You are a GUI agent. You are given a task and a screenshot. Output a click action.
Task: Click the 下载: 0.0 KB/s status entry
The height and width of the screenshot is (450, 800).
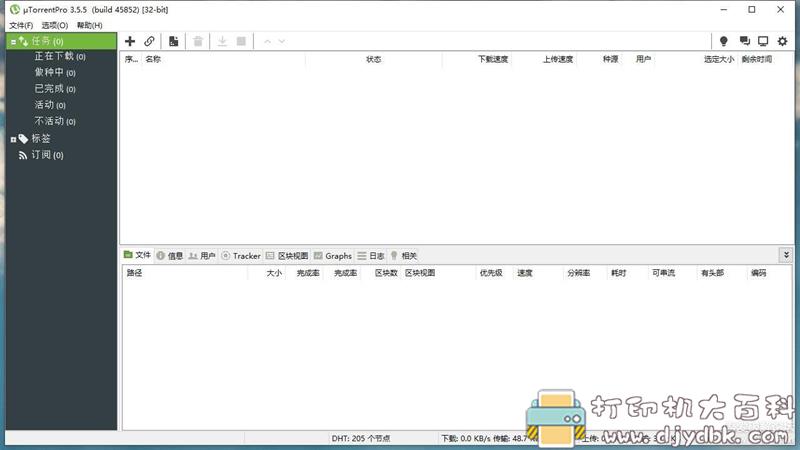(466, 438)
